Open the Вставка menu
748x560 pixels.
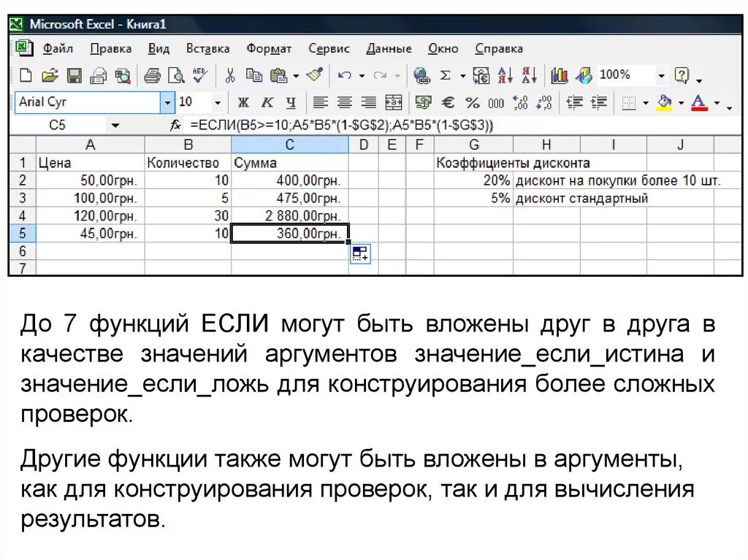click(207, 49)
